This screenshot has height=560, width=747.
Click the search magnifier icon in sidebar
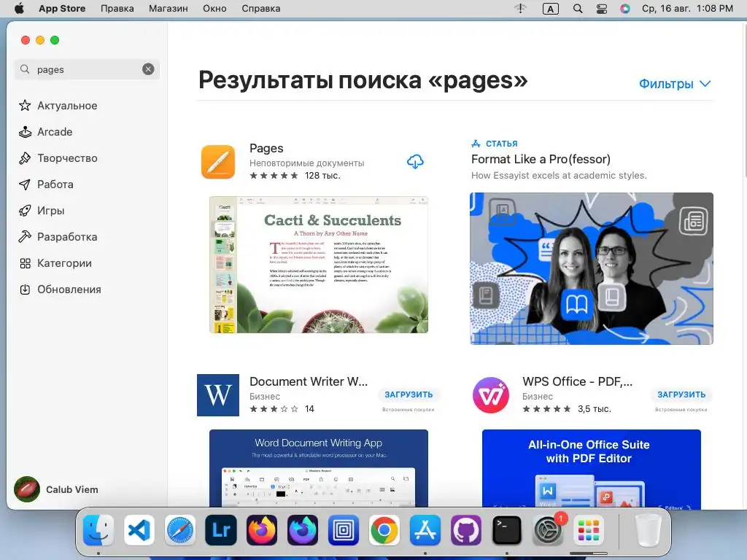coord(25,69)
